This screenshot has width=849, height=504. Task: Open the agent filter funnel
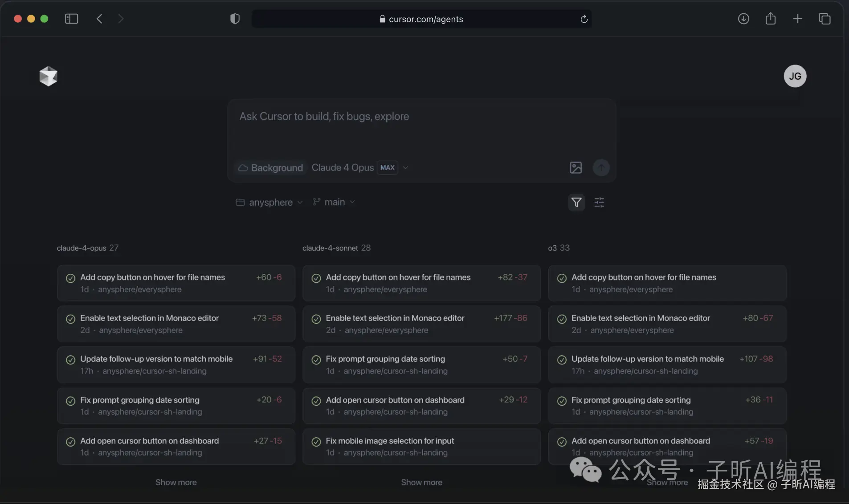[576, 203]
